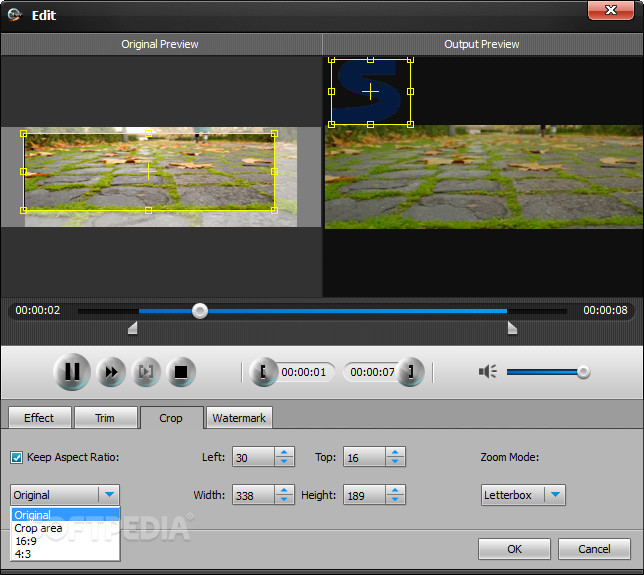The height and width of the screenshot is (575, 644).
Task: Stop playback with the stop button
Action: (181, 372)
